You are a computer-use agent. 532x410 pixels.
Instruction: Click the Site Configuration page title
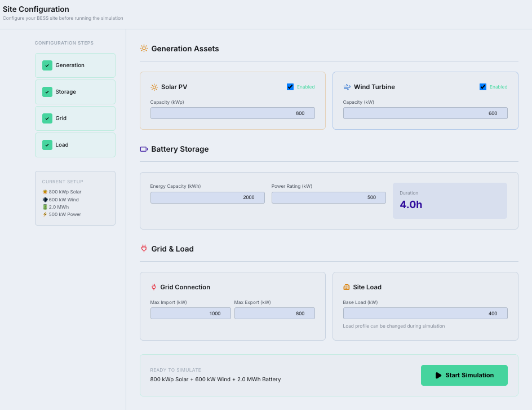click(x=36, y=9)
